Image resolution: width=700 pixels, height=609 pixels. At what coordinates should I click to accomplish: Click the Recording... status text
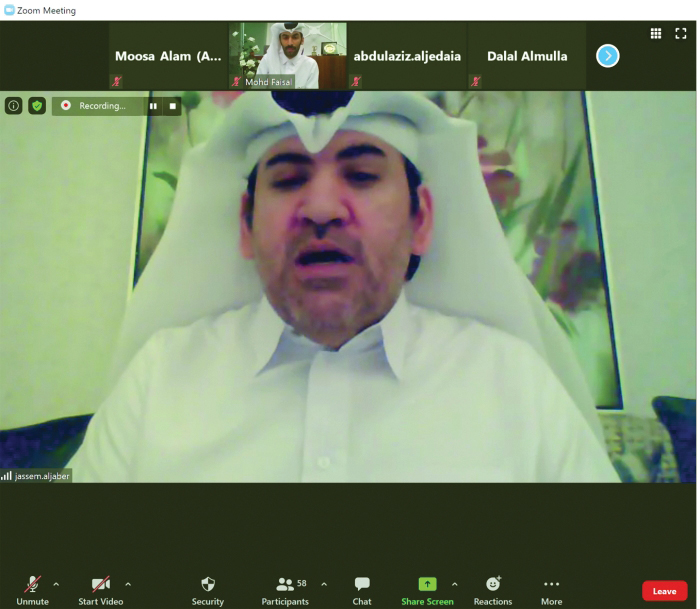(x=102, y=106)
